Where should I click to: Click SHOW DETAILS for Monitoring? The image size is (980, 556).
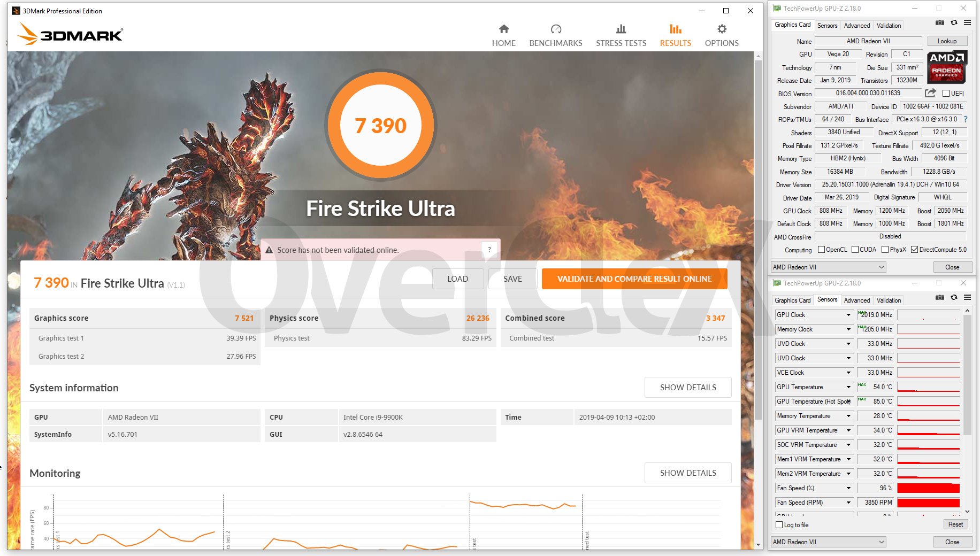click(x=688, y=473)
